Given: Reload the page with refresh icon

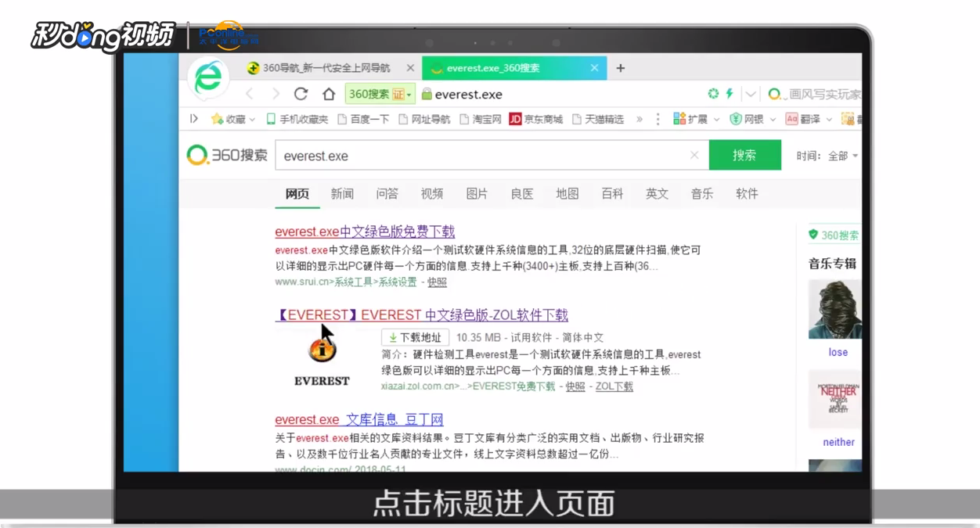Looking at the screenshot, I should (x=301, y=94).
